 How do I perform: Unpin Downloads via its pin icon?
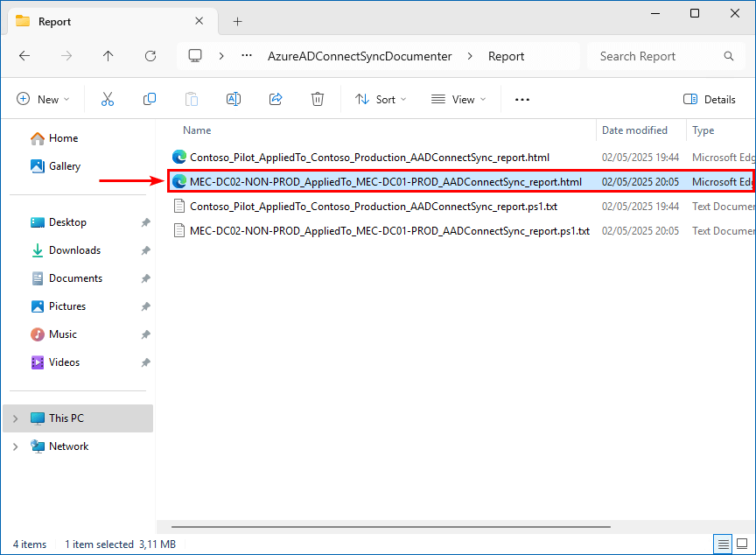[145, 250]
